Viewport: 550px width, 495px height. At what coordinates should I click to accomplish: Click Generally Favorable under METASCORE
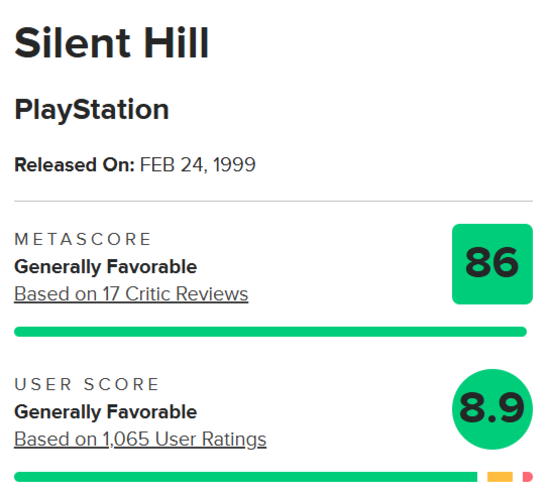point(106,267)
